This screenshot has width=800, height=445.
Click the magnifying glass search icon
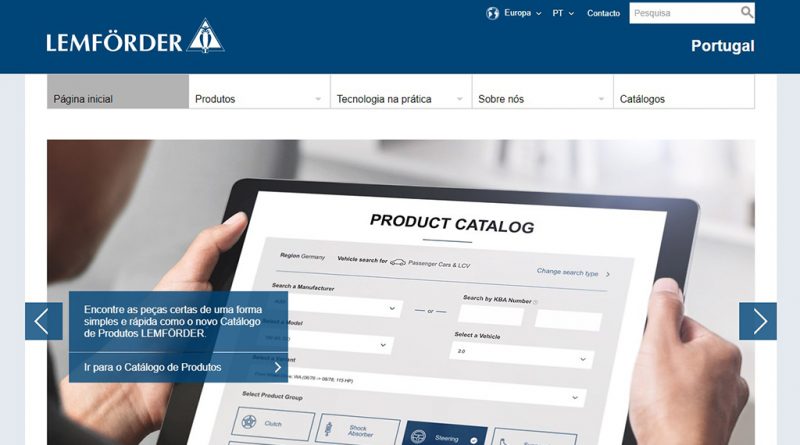[747, 13]
